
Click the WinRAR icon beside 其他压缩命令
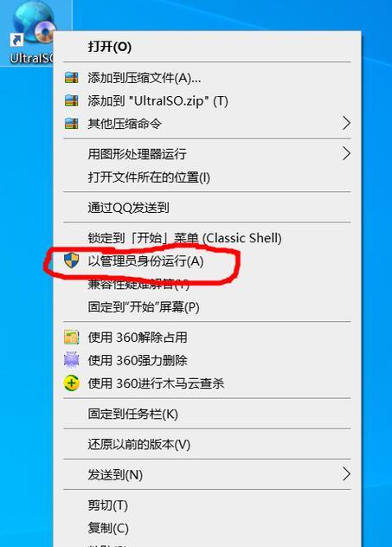(x=72, y=123)
